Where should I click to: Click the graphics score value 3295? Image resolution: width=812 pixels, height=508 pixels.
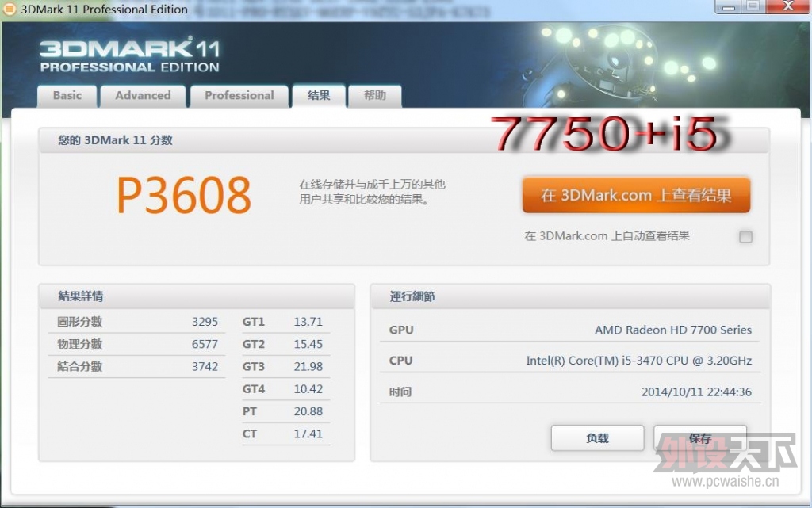[x=205, y=322]
